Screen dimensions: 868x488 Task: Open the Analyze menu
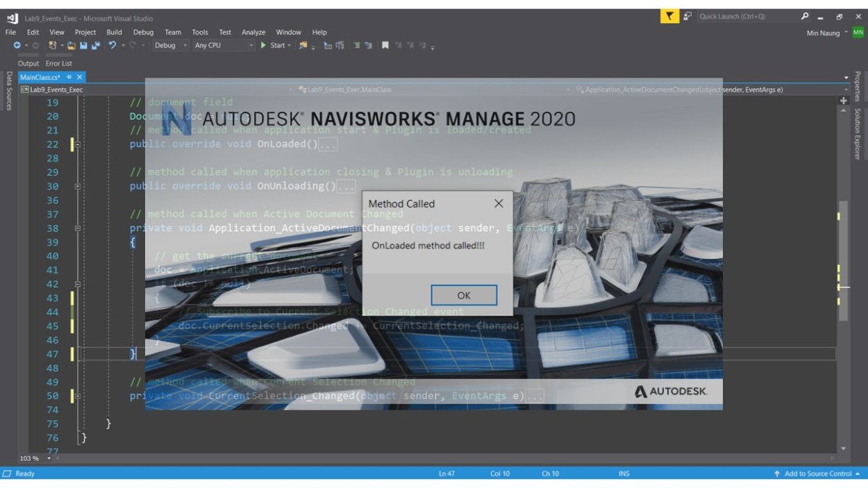click(253, 32)
